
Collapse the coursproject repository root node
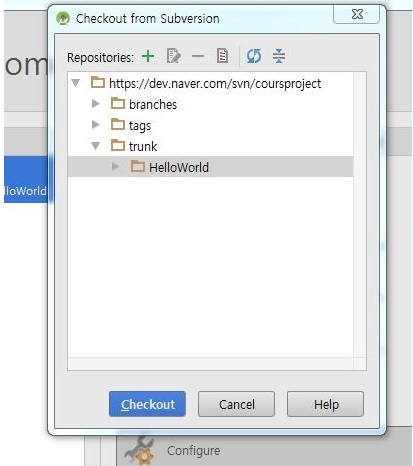point(76,83)
